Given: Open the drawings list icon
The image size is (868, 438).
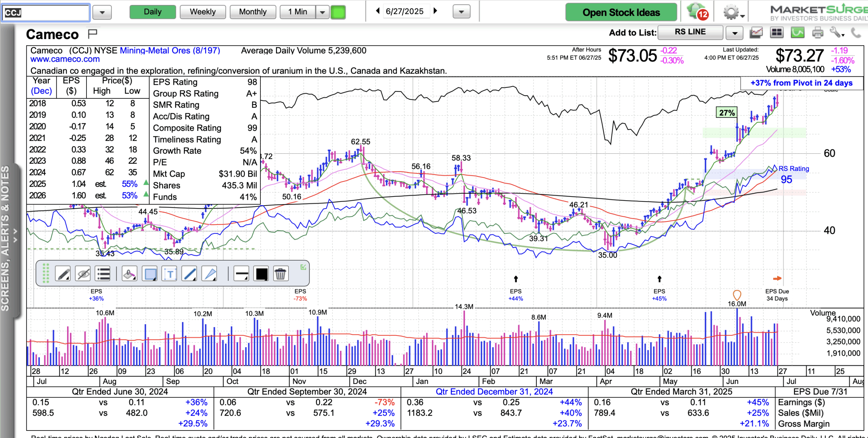Looking at the screenshot, I should (103, 274).
